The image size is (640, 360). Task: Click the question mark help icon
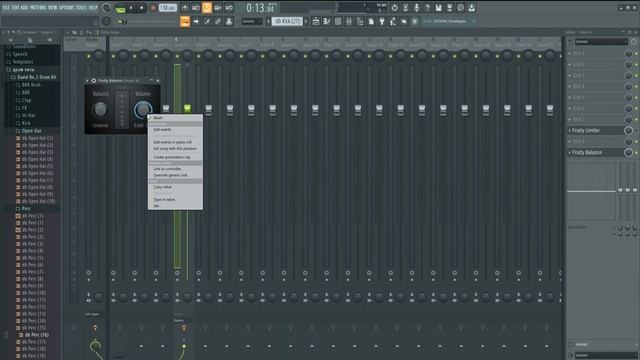coord(427,8)
